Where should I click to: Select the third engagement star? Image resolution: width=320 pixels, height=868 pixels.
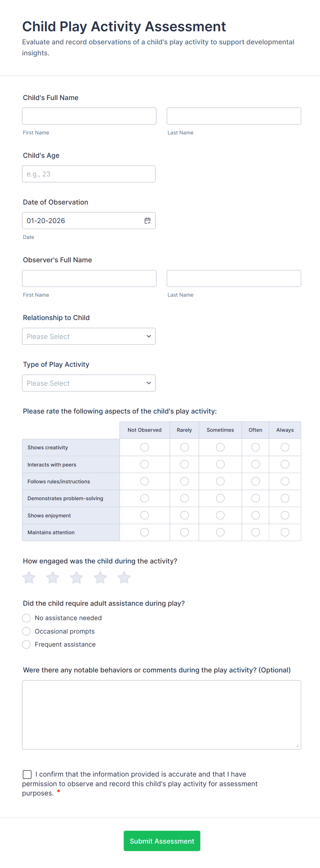click(76, 578)
